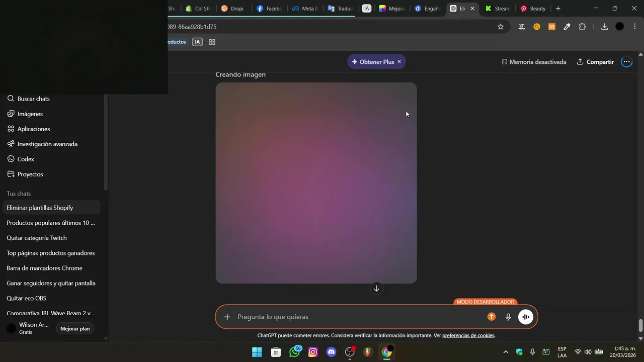Click the MODO DESARROLLADOR badge
This screenshot has height=362, width=644.
(x=485, y=302)
